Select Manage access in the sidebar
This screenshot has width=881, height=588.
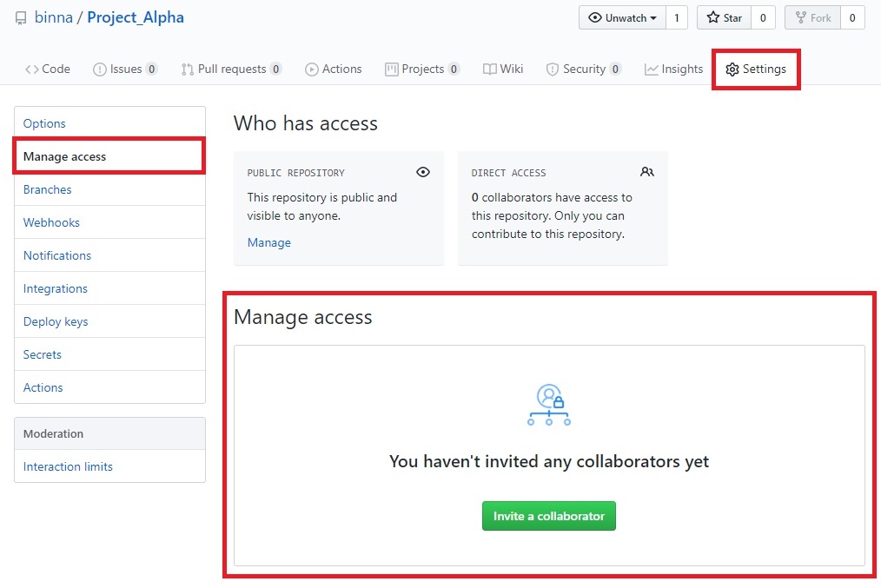coord(109,156)
